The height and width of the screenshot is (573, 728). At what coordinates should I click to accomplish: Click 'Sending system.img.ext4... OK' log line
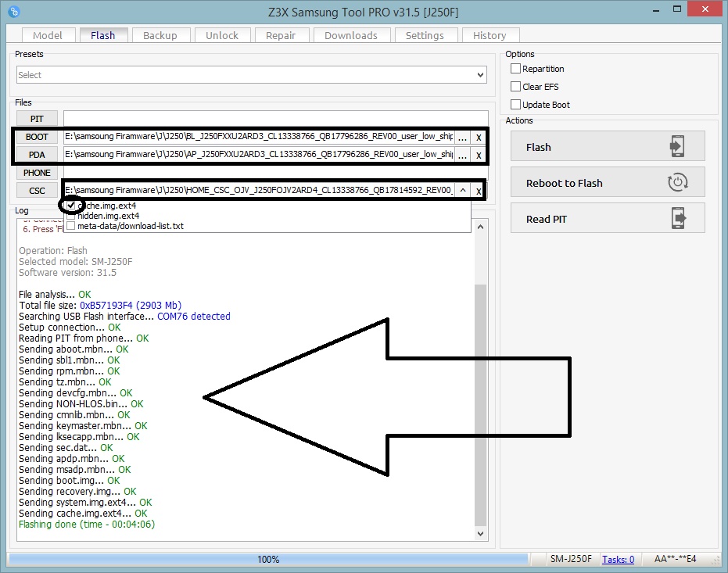coord(85,503)
